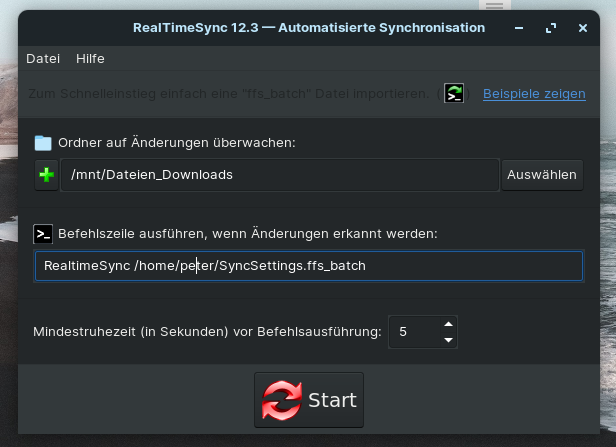Screen dimensions: 616x447
Task: Click the command line terminal icon
Action: [43, 234]
